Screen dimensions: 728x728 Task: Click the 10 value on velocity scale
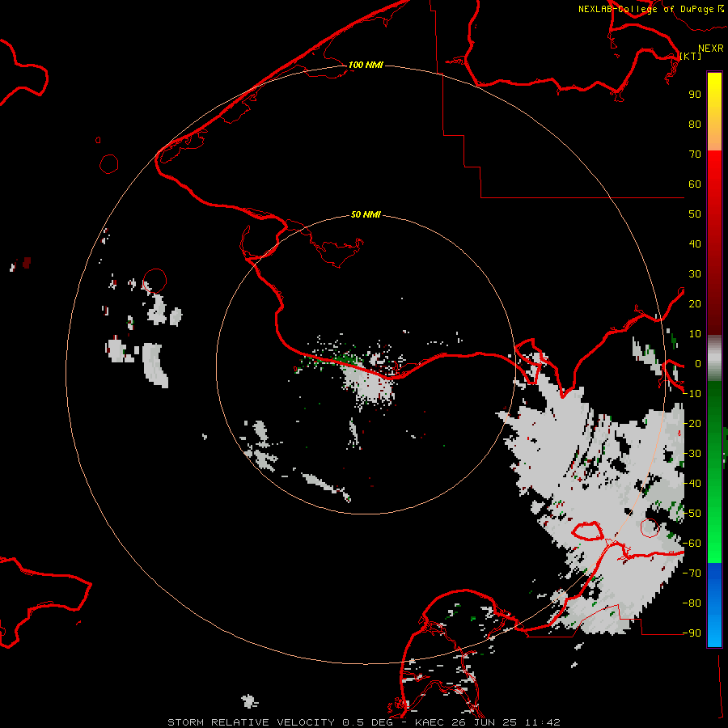coord(695,334)
